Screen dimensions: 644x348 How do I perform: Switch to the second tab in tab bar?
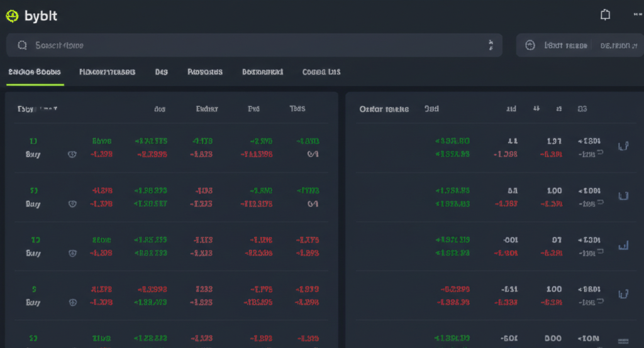[x=107, y=72]
